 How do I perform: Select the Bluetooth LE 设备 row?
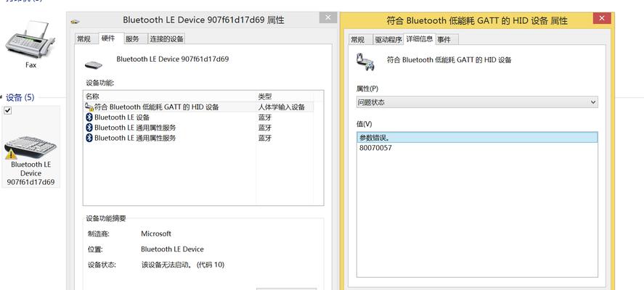(x=199, y=117)
